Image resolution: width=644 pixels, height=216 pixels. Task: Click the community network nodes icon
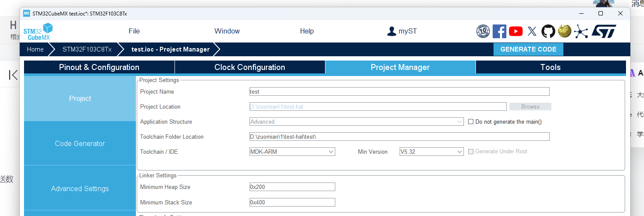point(581,31)
